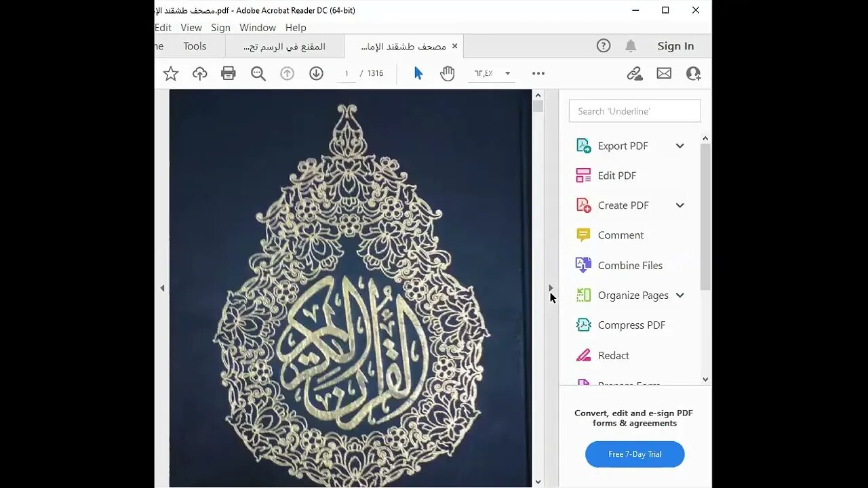Add the file to starred with the star icon
Screen dimensions: 868x488
tap(171, 73)
